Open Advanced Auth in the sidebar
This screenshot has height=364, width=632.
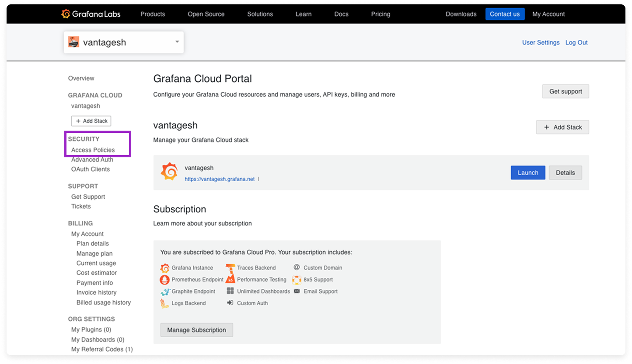click(92, 159)
